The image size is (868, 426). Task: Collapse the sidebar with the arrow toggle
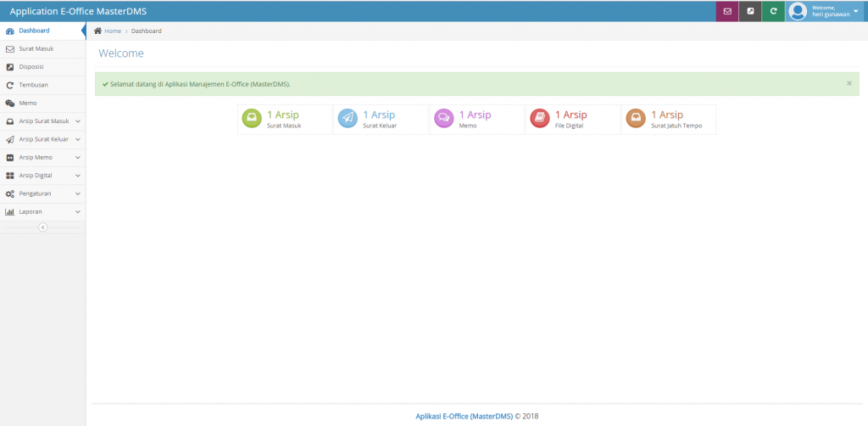coord(42,227)
